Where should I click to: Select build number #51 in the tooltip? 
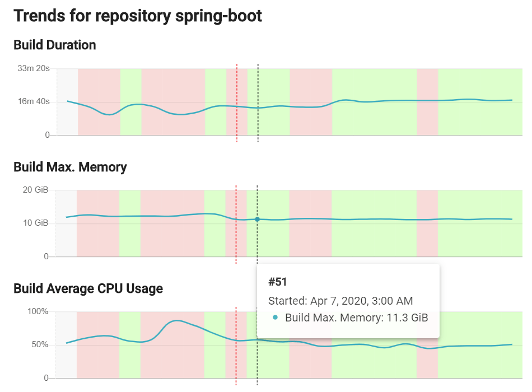click(x=278, y=282)
